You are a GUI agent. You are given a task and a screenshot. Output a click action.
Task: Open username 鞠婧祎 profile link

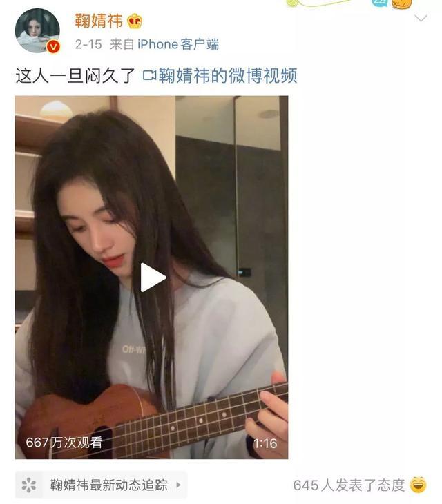(x=99, y=21)
